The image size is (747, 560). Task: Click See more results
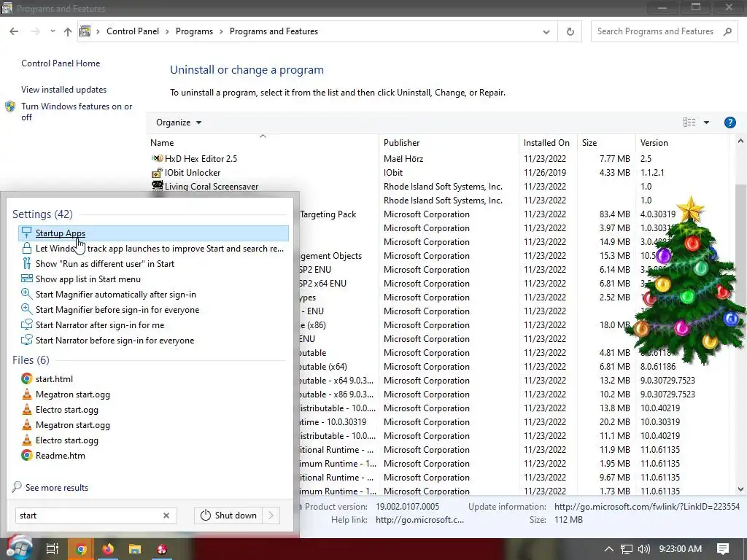(57, 488)
